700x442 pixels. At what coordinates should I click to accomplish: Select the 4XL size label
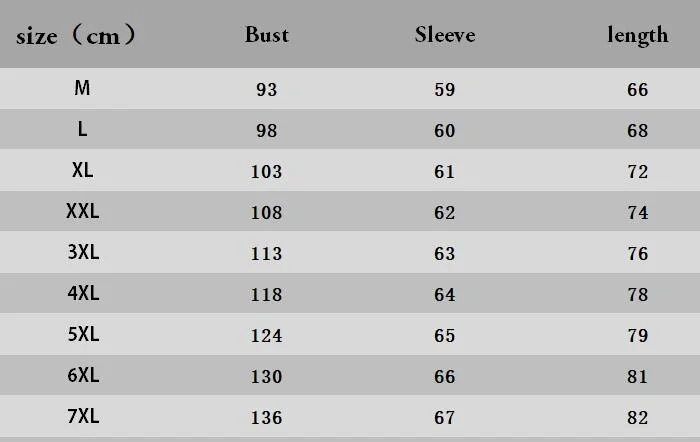pos(83,293)
